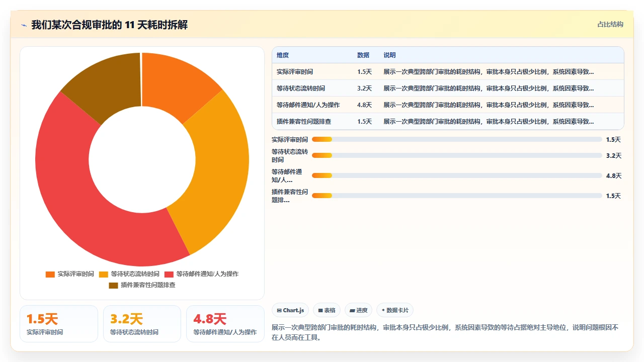Toggle 等待状态流转时间 legend color swatch
Screen dimensions: 644x362
pyautogui.click(x=103, y=274)
